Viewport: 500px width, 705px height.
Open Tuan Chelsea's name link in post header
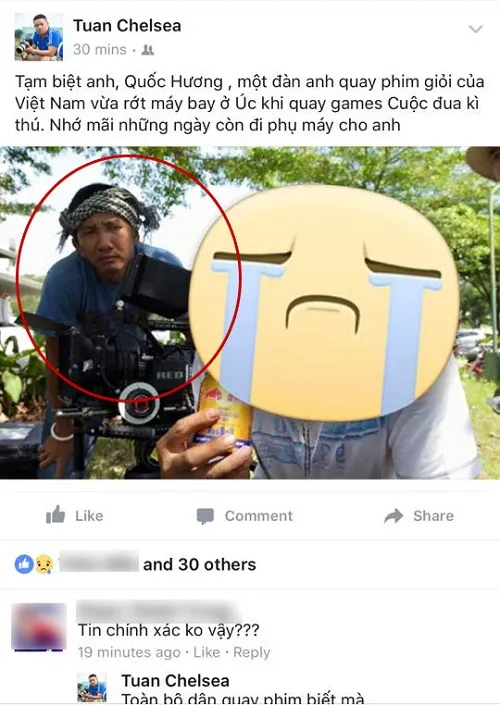pos(127,26)
